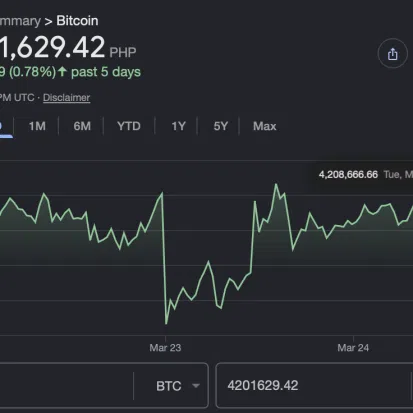Select the YTD time range tab
Viewport: 413px width, 413px height.
point(129,126)
